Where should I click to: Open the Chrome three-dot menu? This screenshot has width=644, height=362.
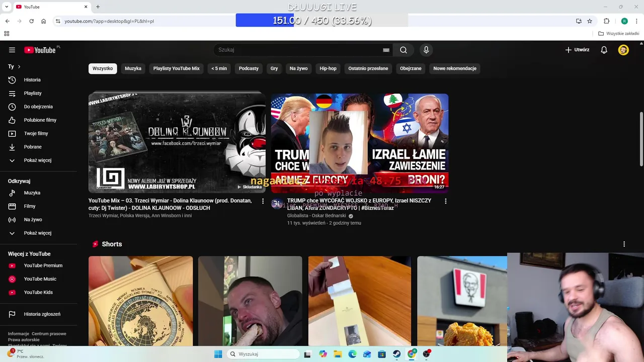(637, 21)
